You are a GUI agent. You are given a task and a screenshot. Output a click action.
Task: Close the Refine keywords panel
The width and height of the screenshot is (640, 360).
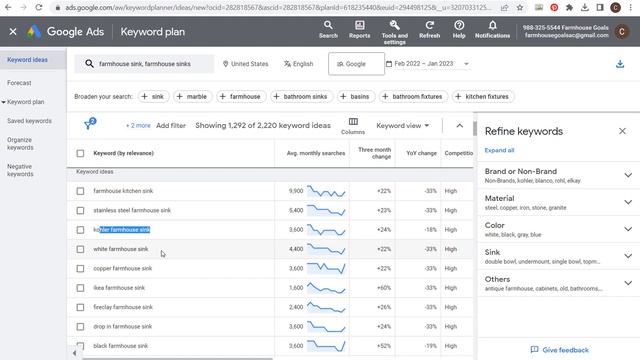coord(622,131)
